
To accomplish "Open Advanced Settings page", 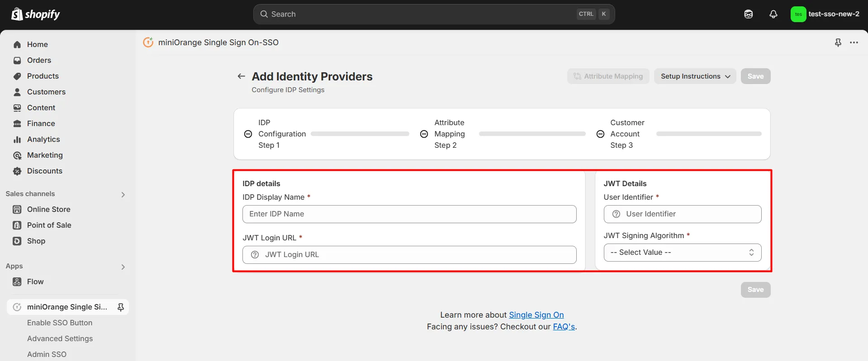I will 60,338.
